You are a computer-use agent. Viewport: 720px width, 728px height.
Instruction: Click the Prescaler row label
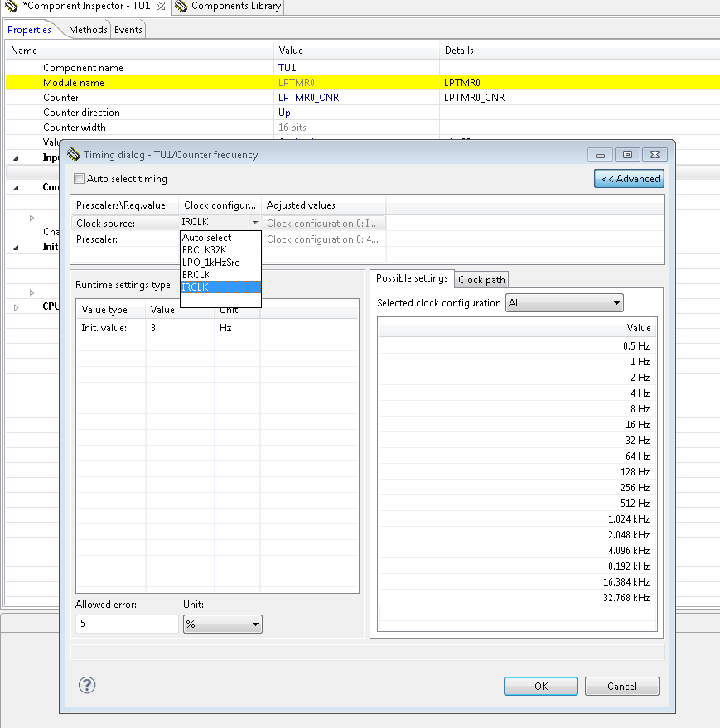97,239
